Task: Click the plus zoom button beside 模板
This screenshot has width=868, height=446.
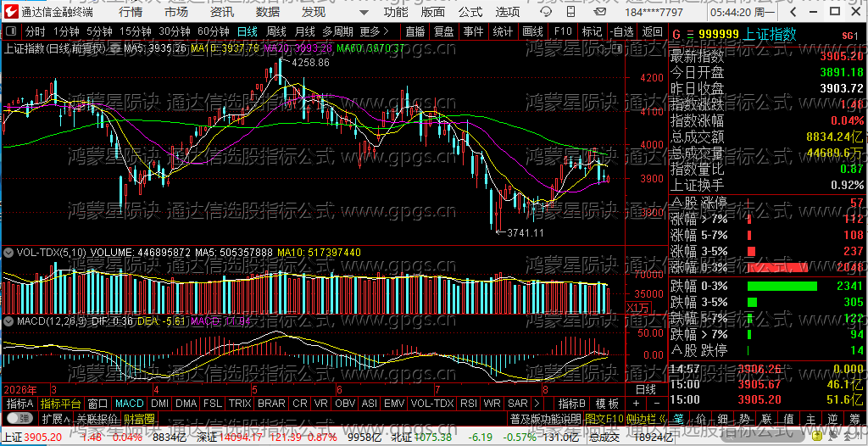Action: click(637, 404)
